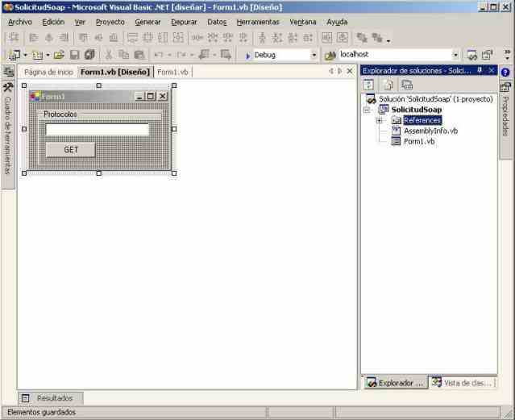Image resolution: width=515 pixels, height=420 pixels.
Task: Select the Form1.vb [Diseño] tab
Action: [x=115, y=72]
